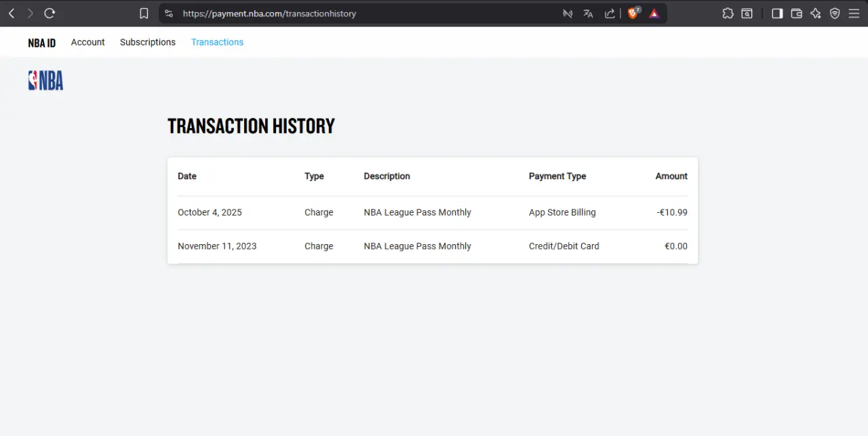Viewport: 868px width, 436px height.
Task: Click the Payment Type column header
Action: pos(557,176)
